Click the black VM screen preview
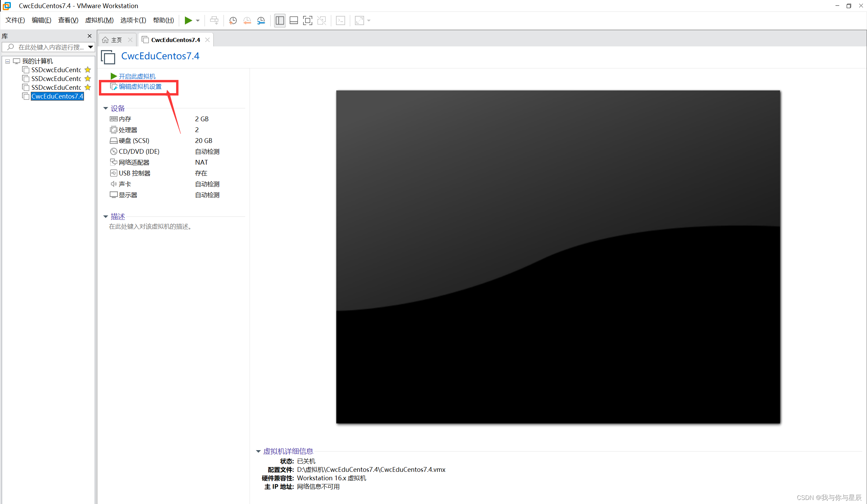The image size is (867, 504). click(558, 257)
